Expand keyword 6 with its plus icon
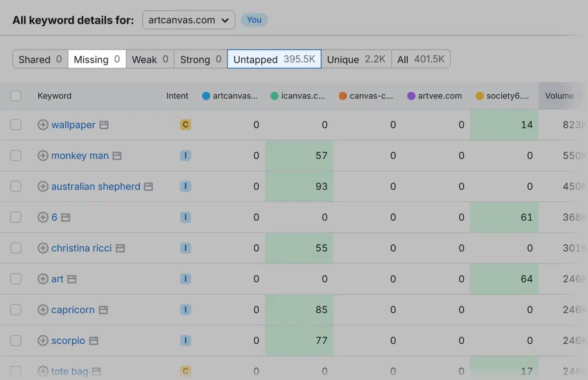This screenshot has height=380, width=588. tap(43, 217)
